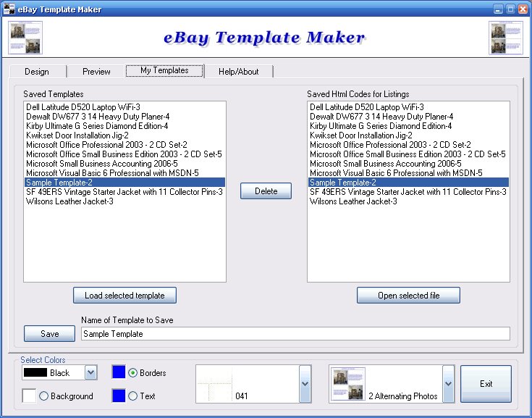Screen dimensions: 532x418
Task: Select Dell Latitude D520 in Saved Templates
Action: point(124,107)
